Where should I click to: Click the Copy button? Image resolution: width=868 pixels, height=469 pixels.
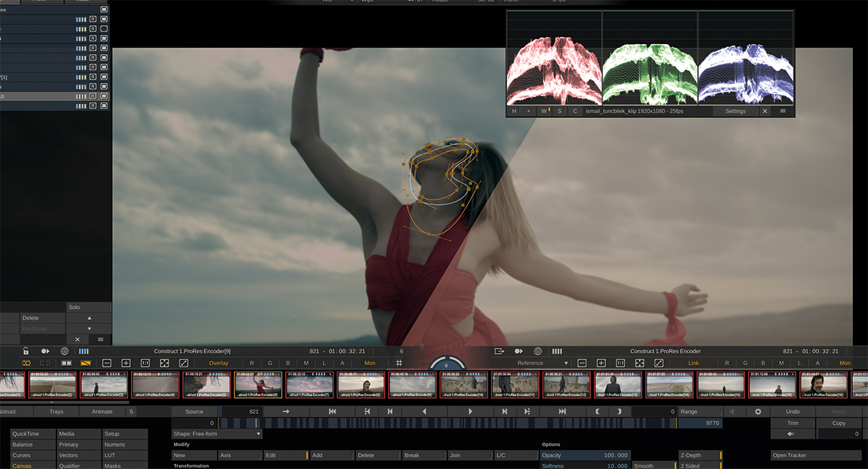coord(839,423)
